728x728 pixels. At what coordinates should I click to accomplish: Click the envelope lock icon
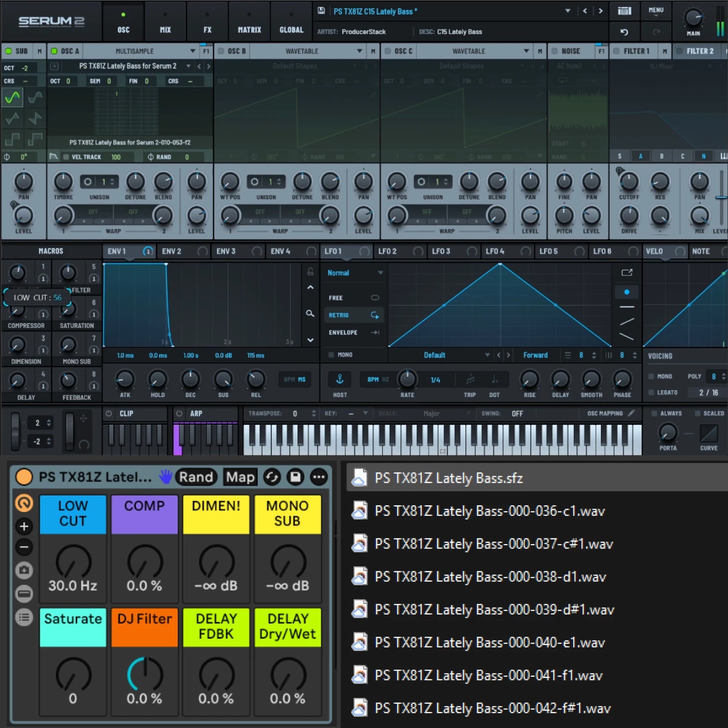click(310, 272)
